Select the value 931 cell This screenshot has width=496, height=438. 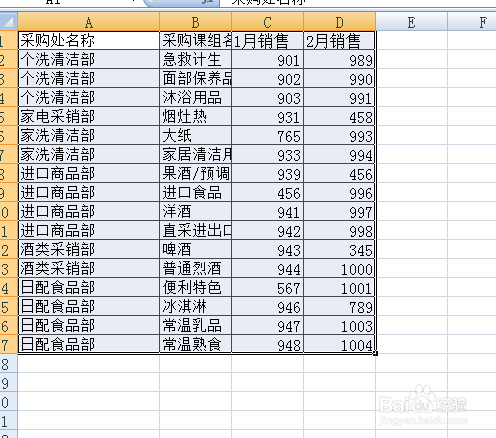pos(268,117)
